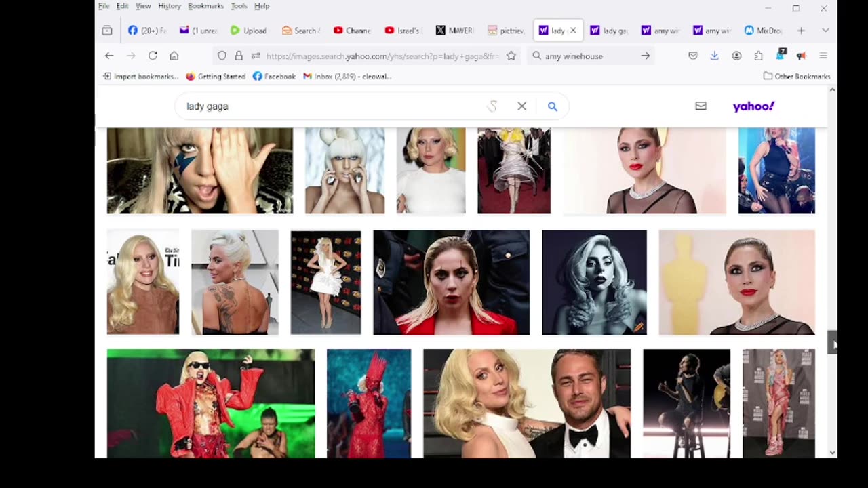The image size is (868, 488).
Task: Open the History menu
Action: [170, 6]
